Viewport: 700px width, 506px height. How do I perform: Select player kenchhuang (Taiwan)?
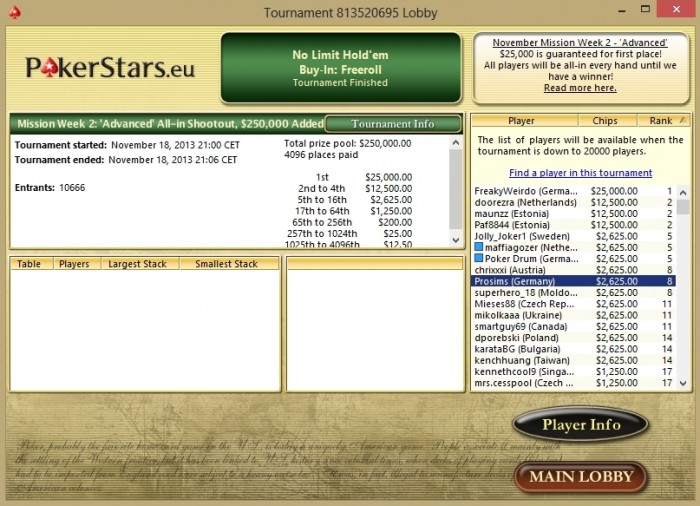pyautogui.click(x=573, y=360)
